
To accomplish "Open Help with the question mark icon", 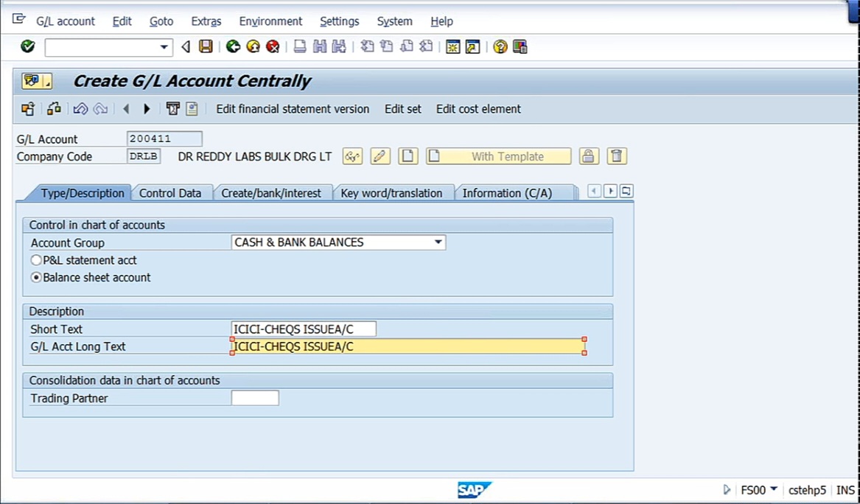I will (500, 46).
